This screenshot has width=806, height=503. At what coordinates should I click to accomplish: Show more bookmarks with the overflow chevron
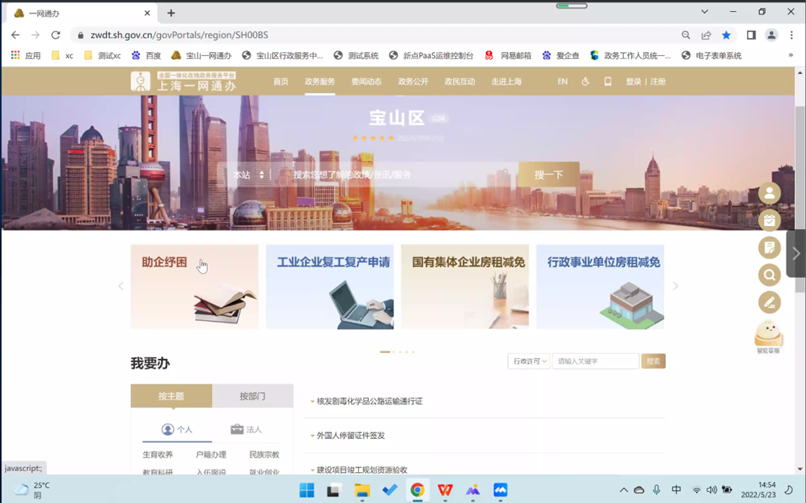(x=791, y=55)
